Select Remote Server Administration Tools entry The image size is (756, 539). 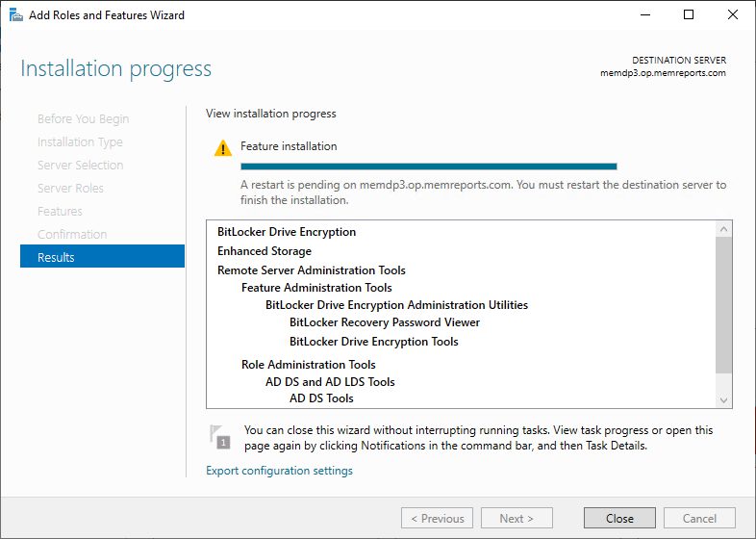point(312,270)
